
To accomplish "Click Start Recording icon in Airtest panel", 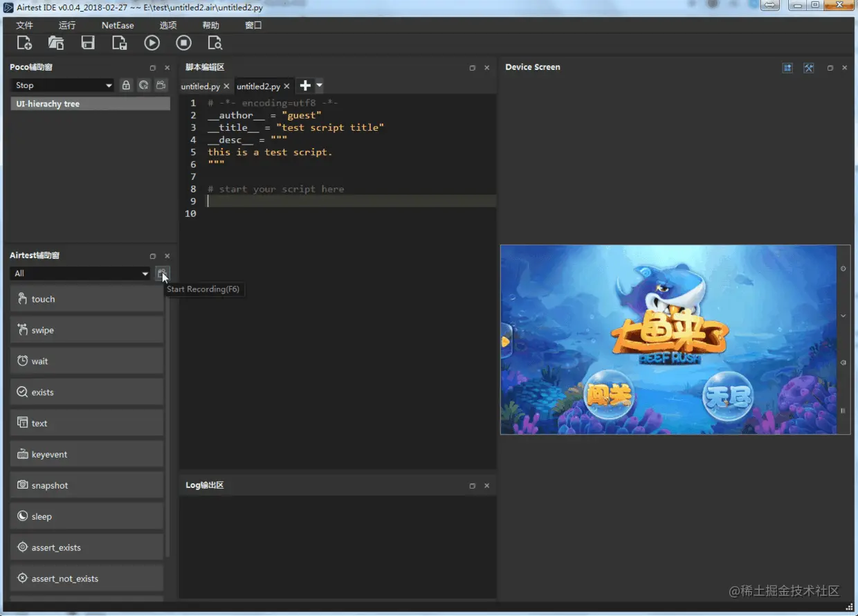I will click(x=162, y=273).
